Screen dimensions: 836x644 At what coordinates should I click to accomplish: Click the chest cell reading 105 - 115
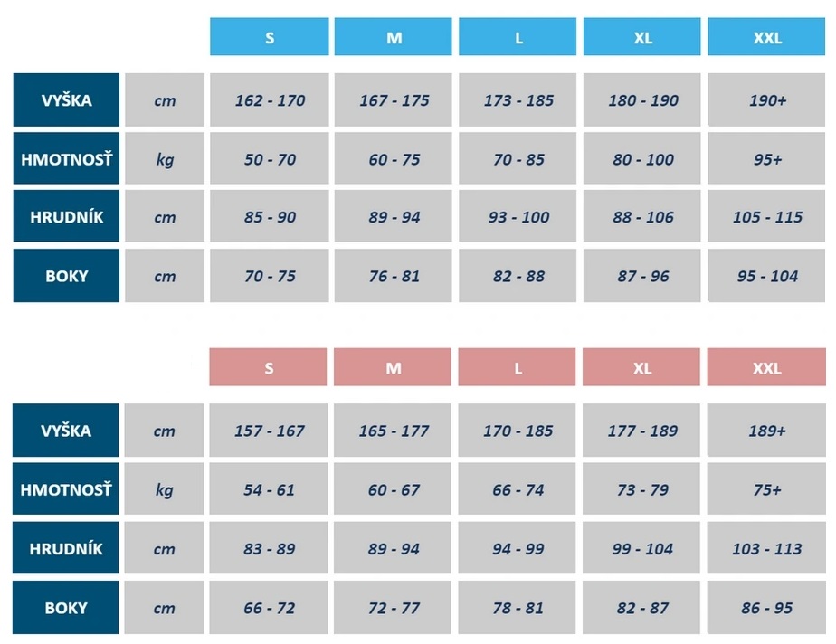767,217
